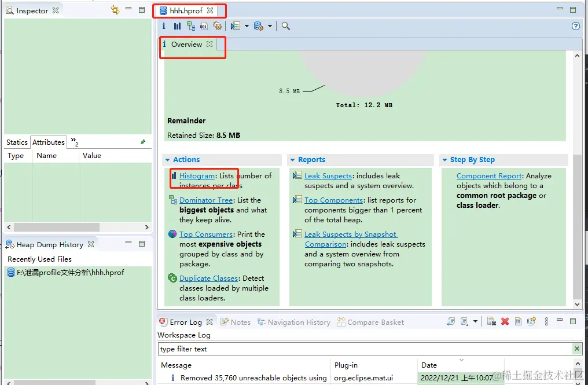
Task: Restore the log icon in the Error Log toolbar
Action: pyautogui.click(x=531, y=321)
